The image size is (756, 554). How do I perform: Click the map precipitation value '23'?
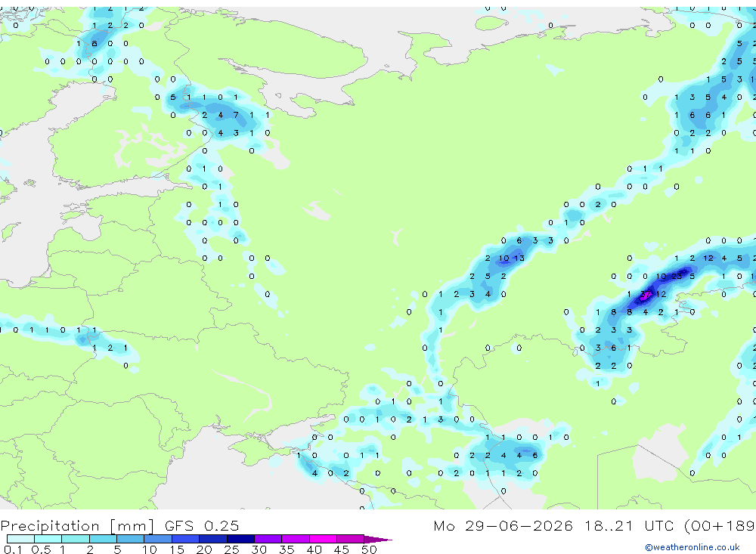(677, 277)
